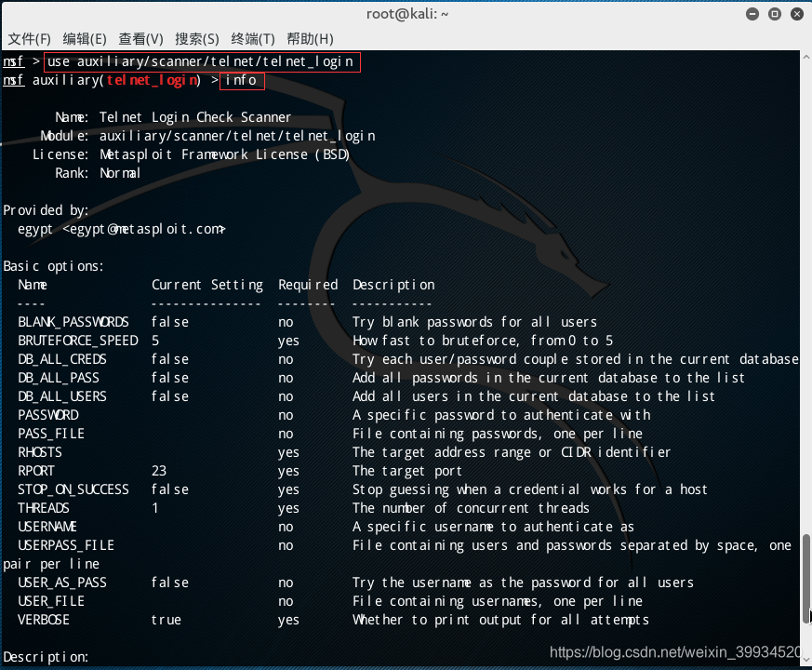Click the 'Description:' heading at bottom
812x670 pixels.
[x=47, y=658]
